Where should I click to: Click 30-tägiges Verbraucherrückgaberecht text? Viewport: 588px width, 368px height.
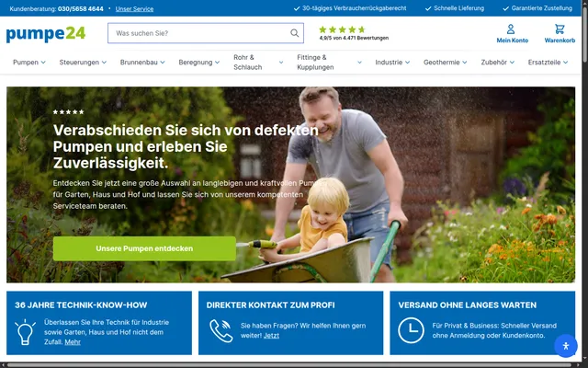[x=354, y=8]
